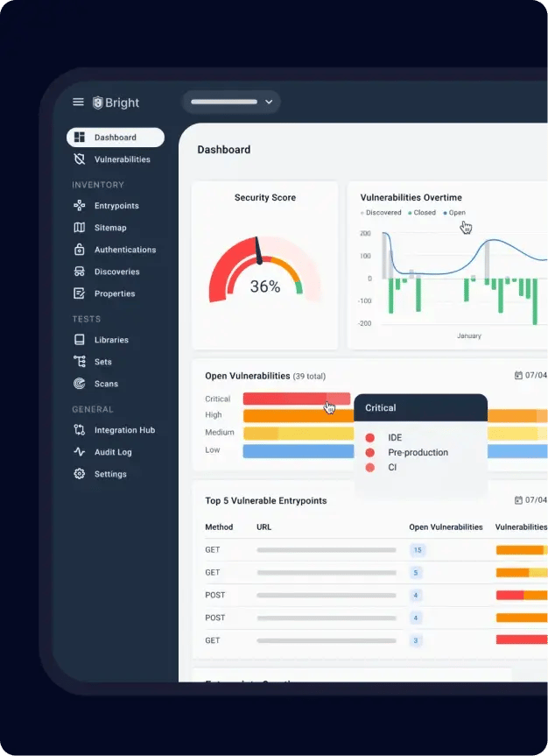Open Integration Hub from sidebar

click(x=124, y=430)
